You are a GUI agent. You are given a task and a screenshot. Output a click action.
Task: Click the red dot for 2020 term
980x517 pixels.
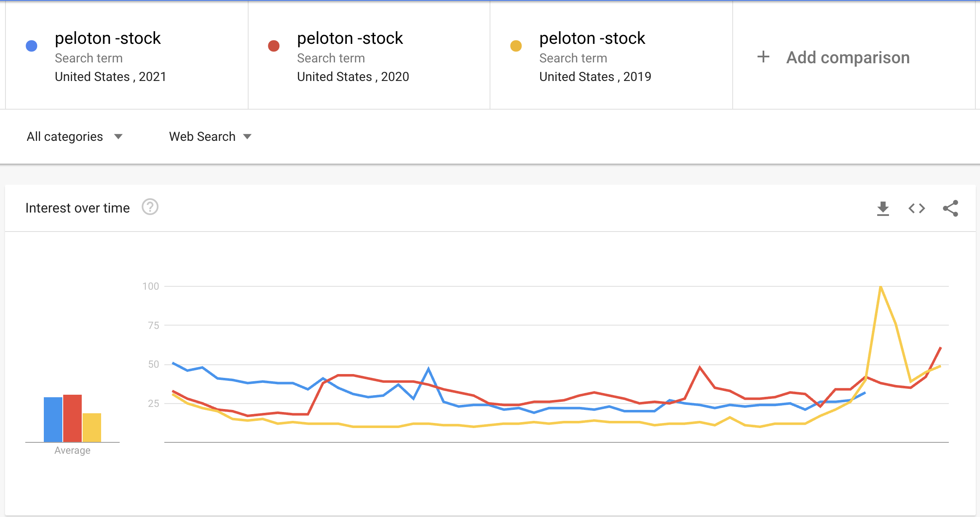274,46
